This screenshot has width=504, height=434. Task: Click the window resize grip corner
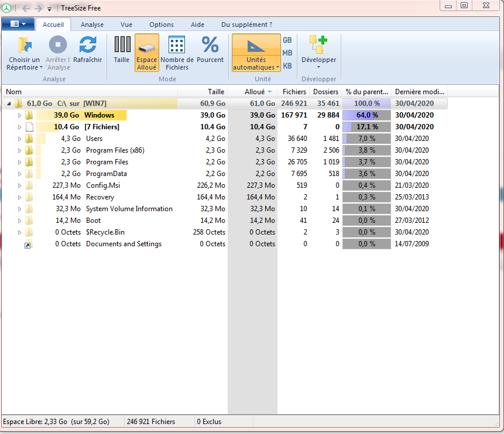[x=496, y=423]
